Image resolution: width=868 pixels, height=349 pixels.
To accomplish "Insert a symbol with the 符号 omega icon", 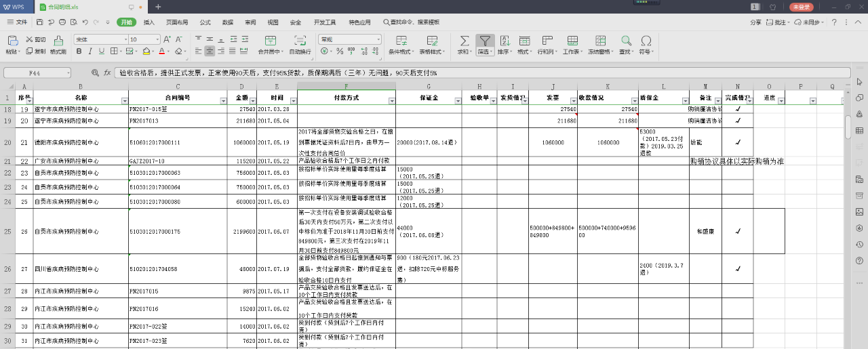I will (x=646, y=41).
